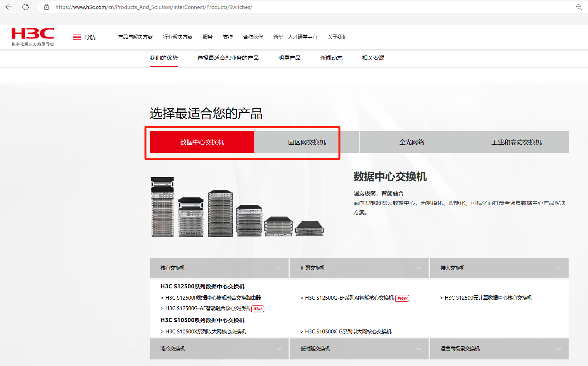Click the large 数据中心交换机 heading above the description
Viewport: 588px width, 366px height.
tap(390, 177)
